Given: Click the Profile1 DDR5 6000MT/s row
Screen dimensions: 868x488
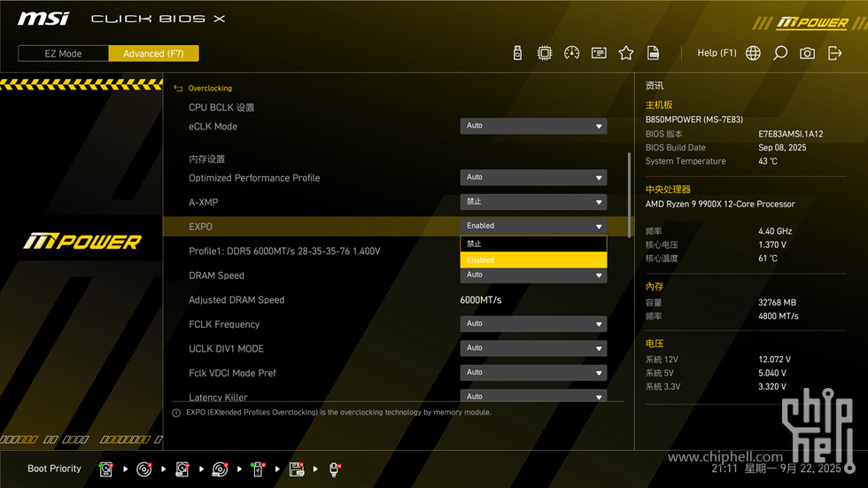Looking at the screenshot, I should [x=284, y=252].
